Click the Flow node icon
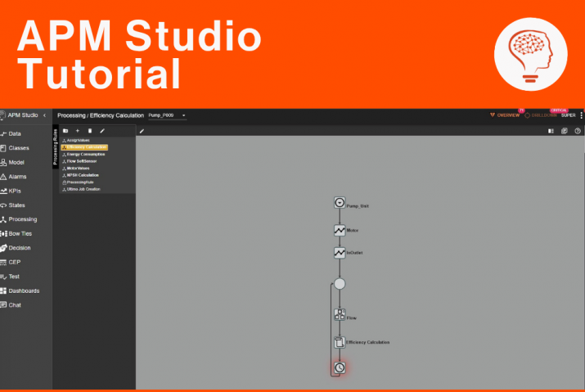The width and height of the screenshot is (585, 392). (340, 314)
